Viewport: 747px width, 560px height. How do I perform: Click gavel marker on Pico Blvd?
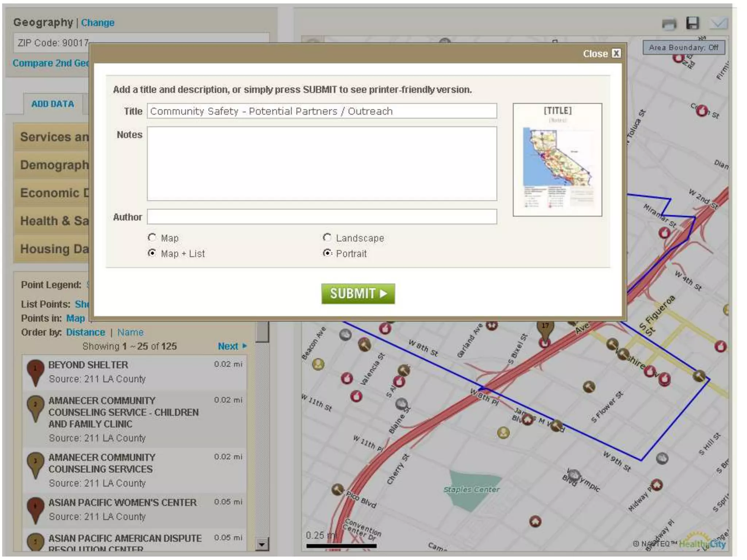pyautogui.click(x=337, y=489)
